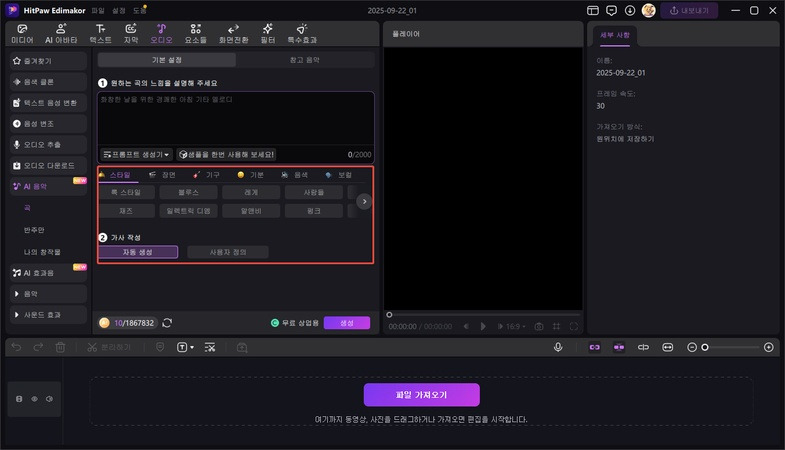
Task: Click the add-to-timeline icon in toolbar
Action: coord(242,347)
